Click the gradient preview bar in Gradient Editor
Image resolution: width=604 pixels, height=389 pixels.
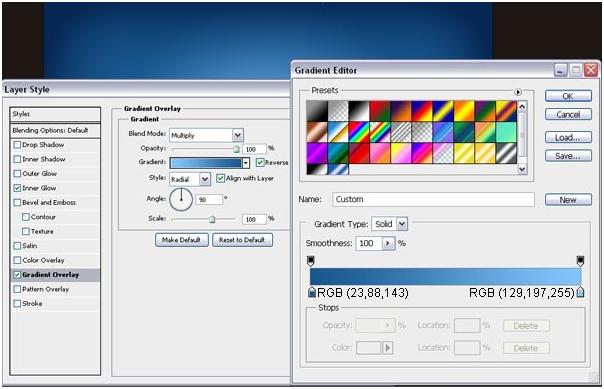tap(445, 277)
